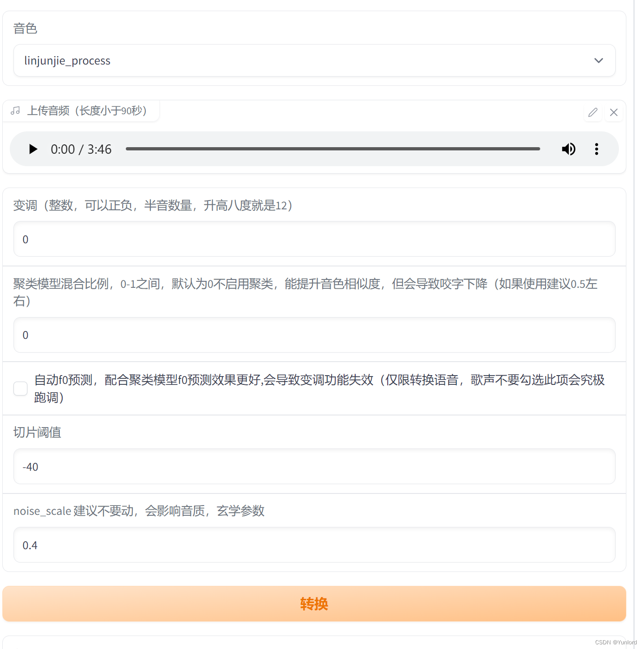644x649 pixels.
Task: Seek along the audio progress bar
Action: [x=333, y=149]
